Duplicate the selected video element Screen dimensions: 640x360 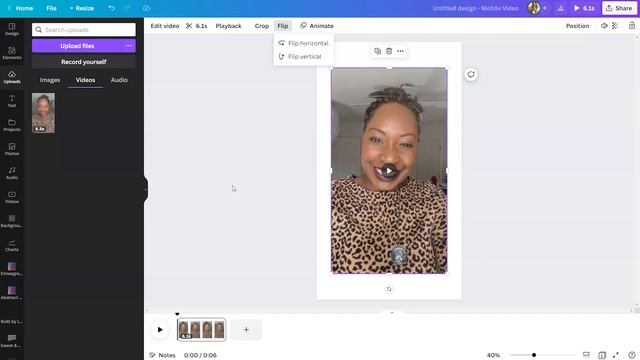[377, 51]
